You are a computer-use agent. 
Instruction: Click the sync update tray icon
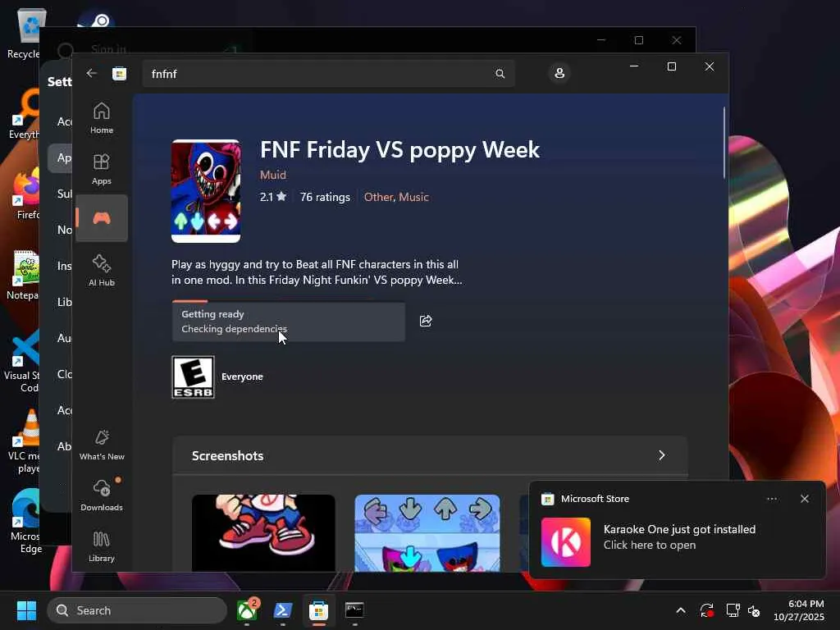(706, 610)
